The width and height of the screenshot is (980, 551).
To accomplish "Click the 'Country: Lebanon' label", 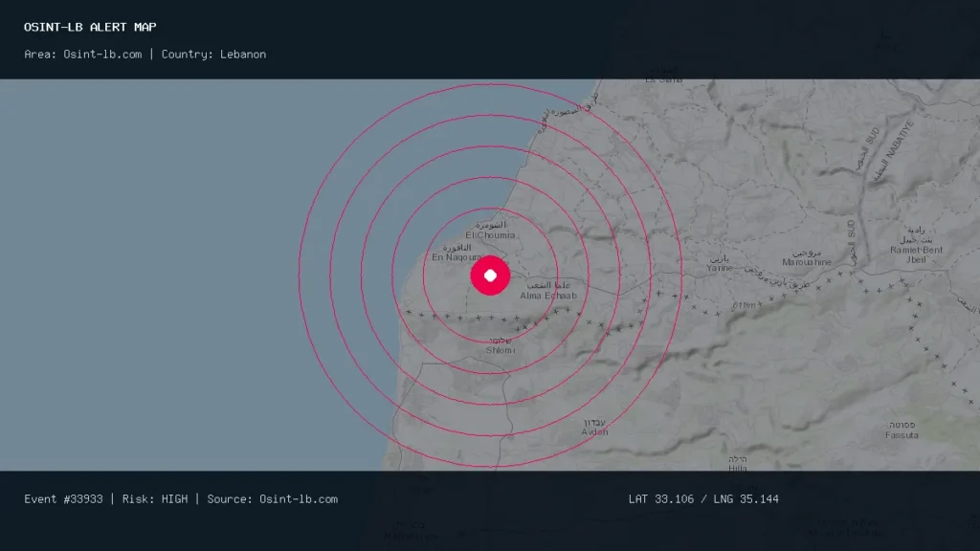I will click(x=213, y=55).
